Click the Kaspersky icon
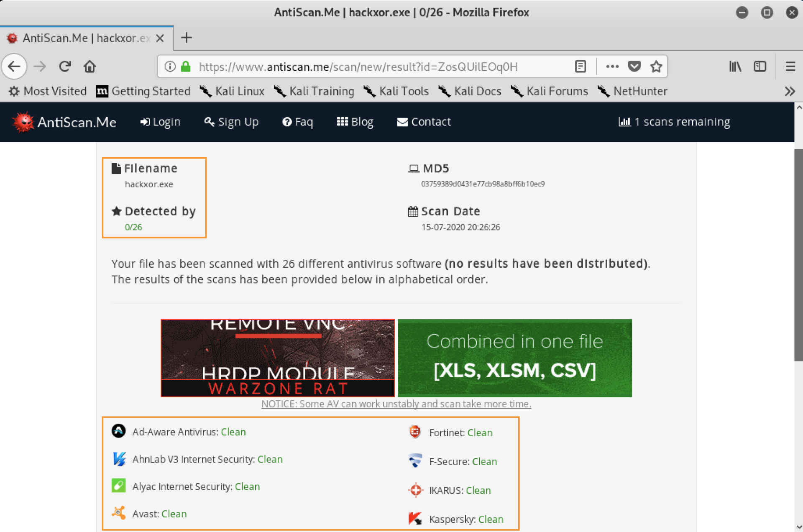The width and height of the screenshot is (803, 532). click(x=415, y=519)
